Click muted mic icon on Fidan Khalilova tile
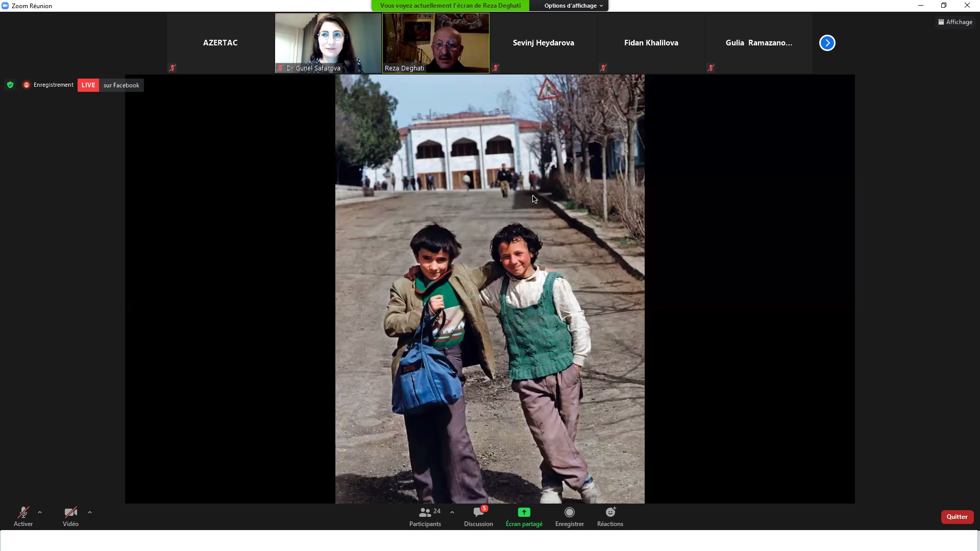The width and height of the screenshot is (980, 551). pyautogui.click(x=603, y=68)
